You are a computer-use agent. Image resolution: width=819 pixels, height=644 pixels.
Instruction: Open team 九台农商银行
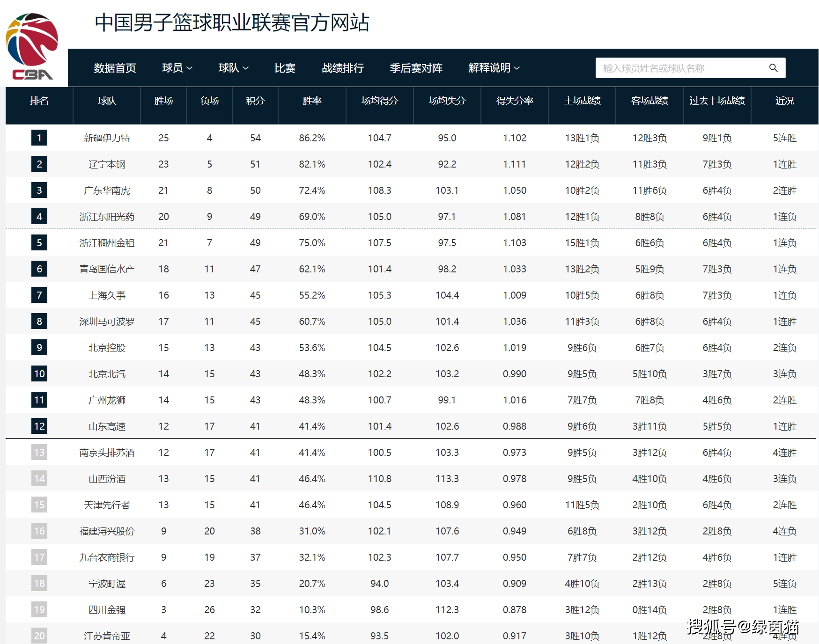tap(107, 557)
